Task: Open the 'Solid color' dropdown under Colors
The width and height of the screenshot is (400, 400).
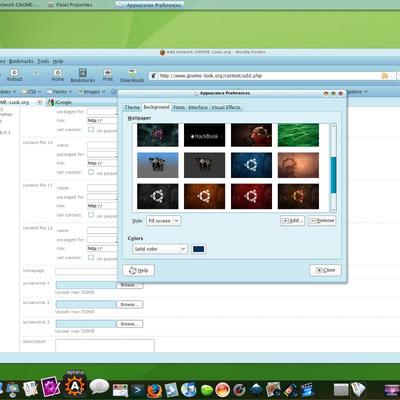Action: pos(160,249)
